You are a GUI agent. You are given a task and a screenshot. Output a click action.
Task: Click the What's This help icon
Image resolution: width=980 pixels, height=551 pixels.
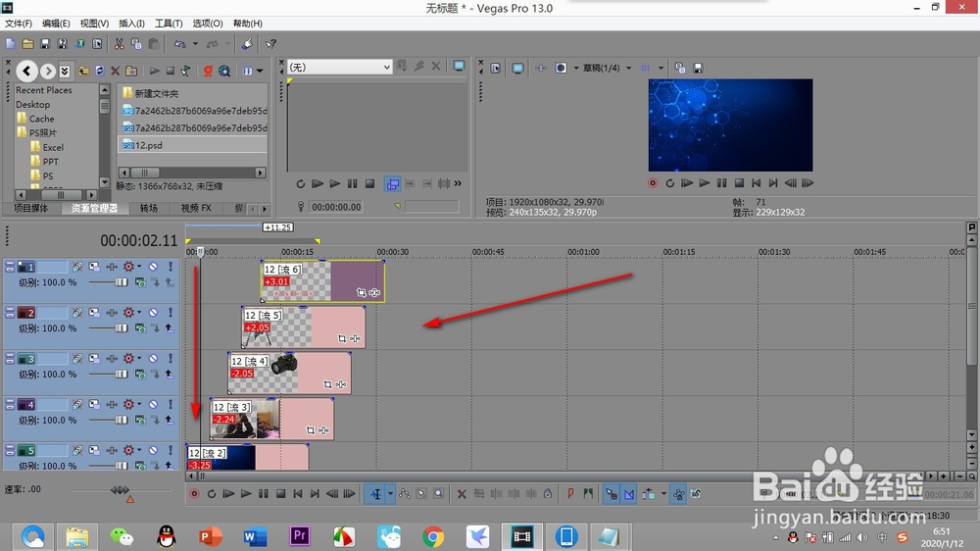tap(270, 44)
